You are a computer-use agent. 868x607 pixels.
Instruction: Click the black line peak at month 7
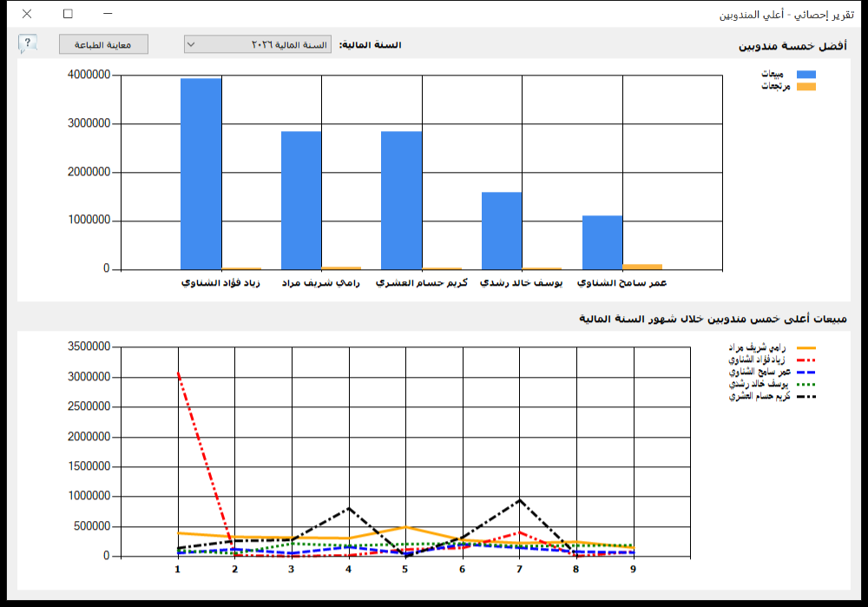[519, 500]
